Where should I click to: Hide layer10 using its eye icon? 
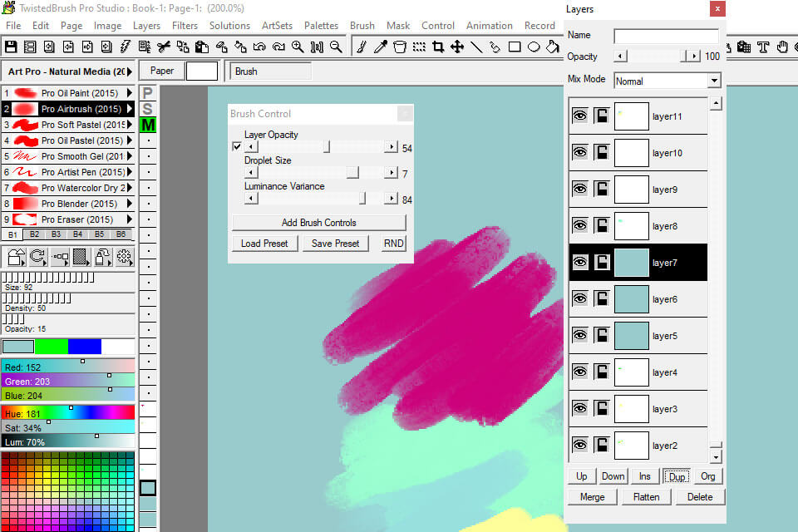tap(579, 152)
